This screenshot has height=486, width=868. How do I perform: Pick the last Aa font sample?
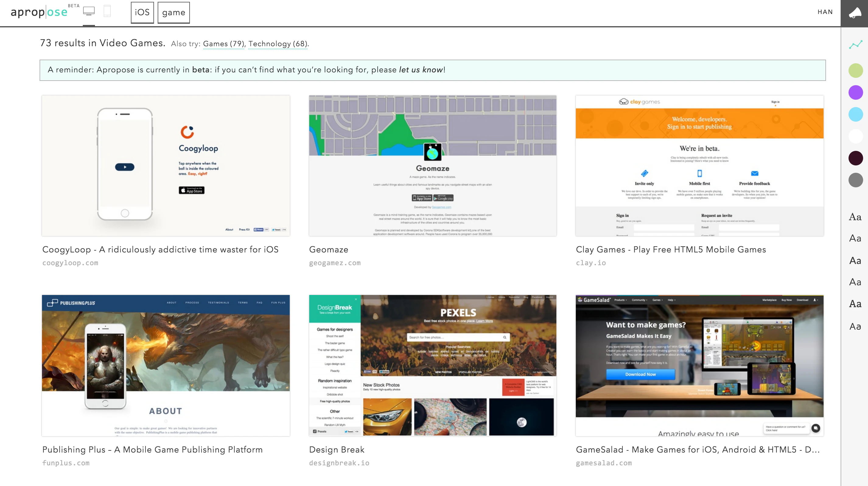pyautogui.click(x=855, y=326)
